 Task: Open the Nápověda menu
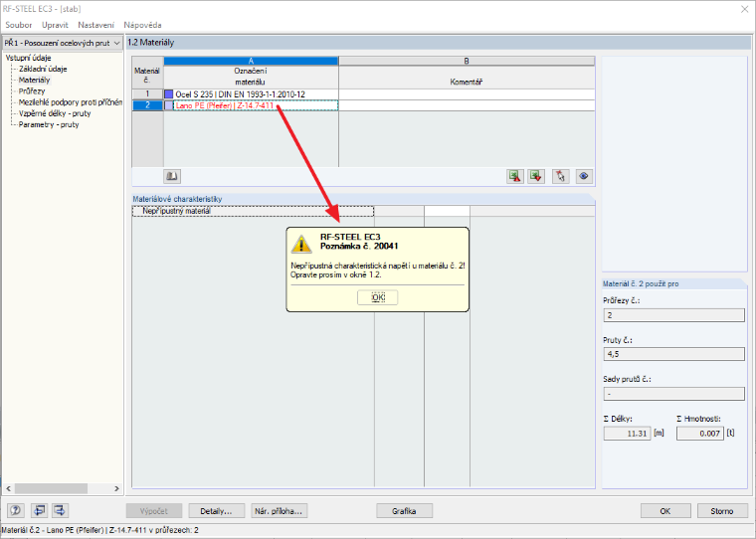(142, 25)
